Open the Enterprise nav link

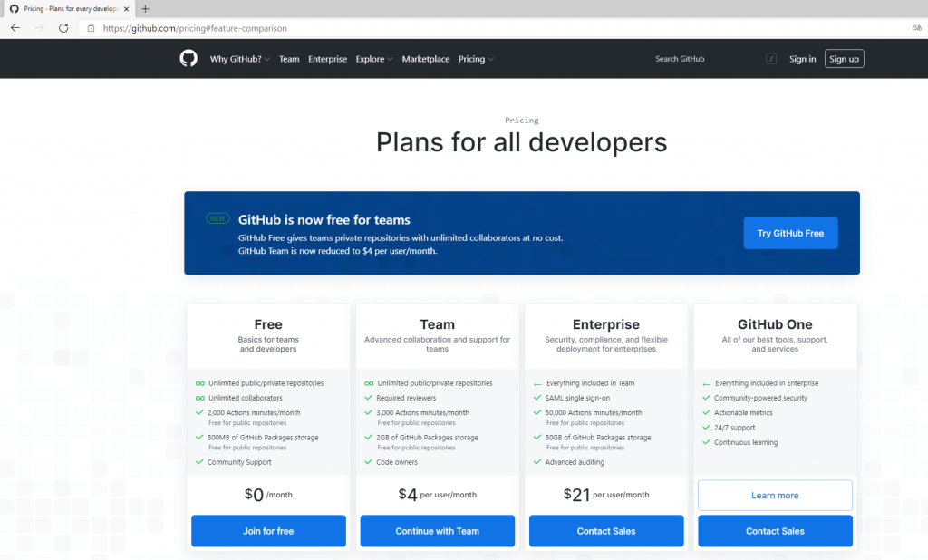[x=327, y=59]
